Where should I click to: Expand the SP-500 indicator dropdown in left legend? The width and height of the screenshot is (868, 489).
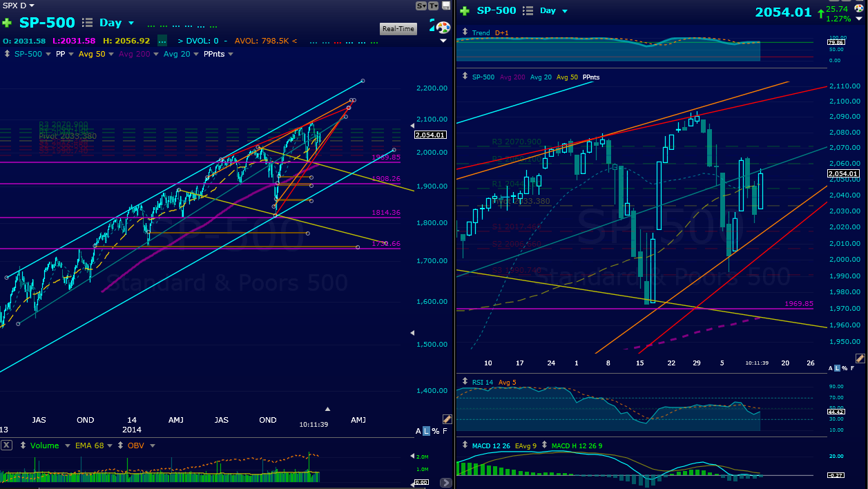[x=48, y=54]
